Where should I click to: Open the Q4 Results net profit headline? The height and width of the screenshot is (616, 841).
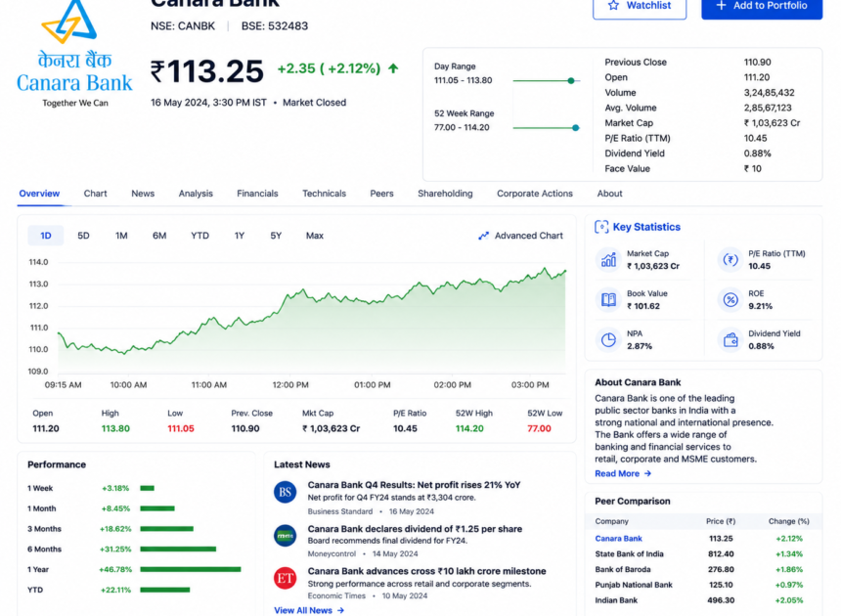coord(414,485)
